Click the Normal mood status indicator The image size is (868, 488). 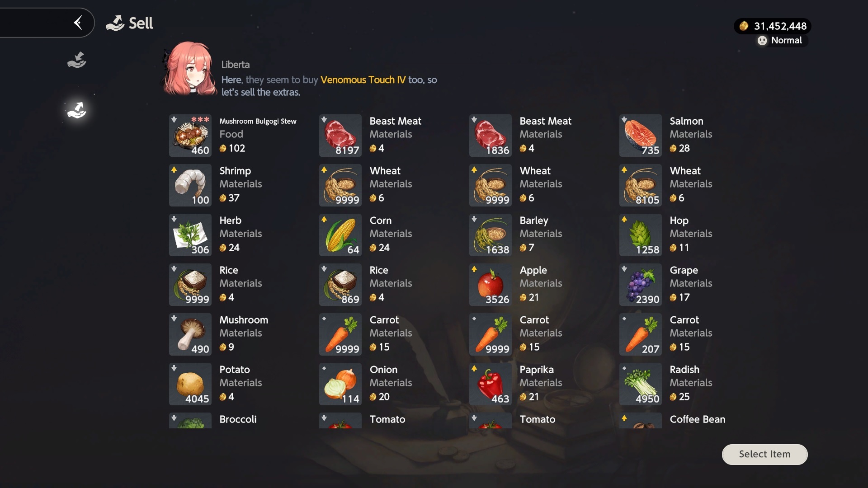[780, 40]
